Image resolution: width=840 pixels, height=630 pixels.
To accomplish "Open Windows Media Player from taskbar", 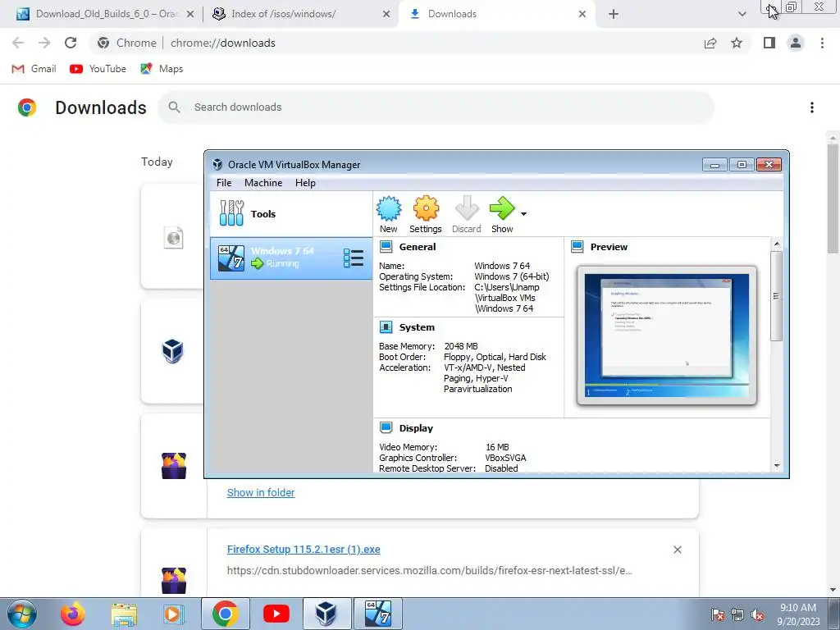I will point(174,614).
